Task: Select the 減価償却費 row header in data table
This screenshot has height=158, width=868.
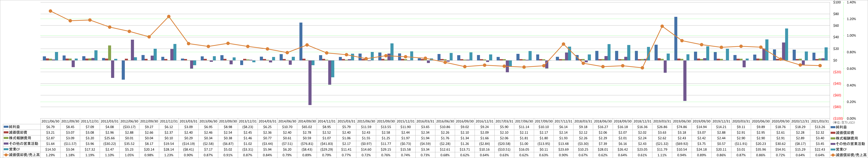Action: tap(22, 132)
